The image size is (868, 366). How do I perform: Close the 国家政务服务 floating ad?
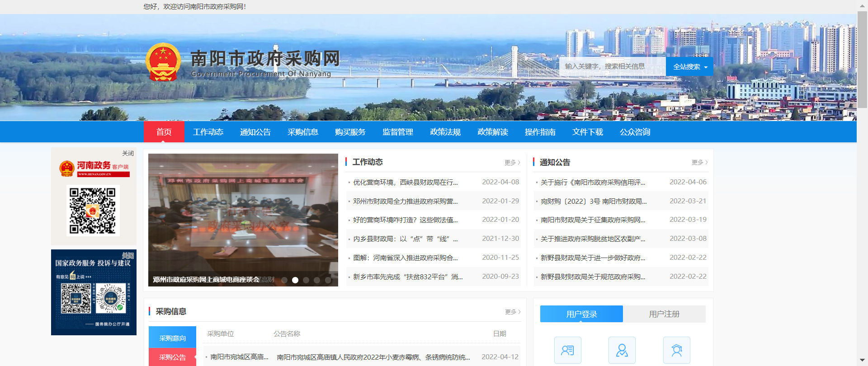pyautogui.click(x=128, y=255)
